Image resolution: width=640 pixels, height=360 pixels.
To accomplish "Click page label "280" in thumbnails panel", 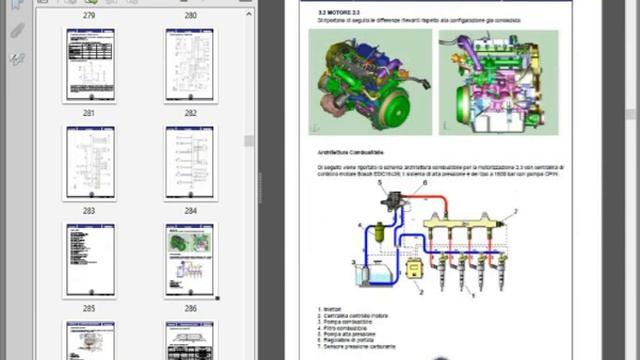I will pos(191,16).
